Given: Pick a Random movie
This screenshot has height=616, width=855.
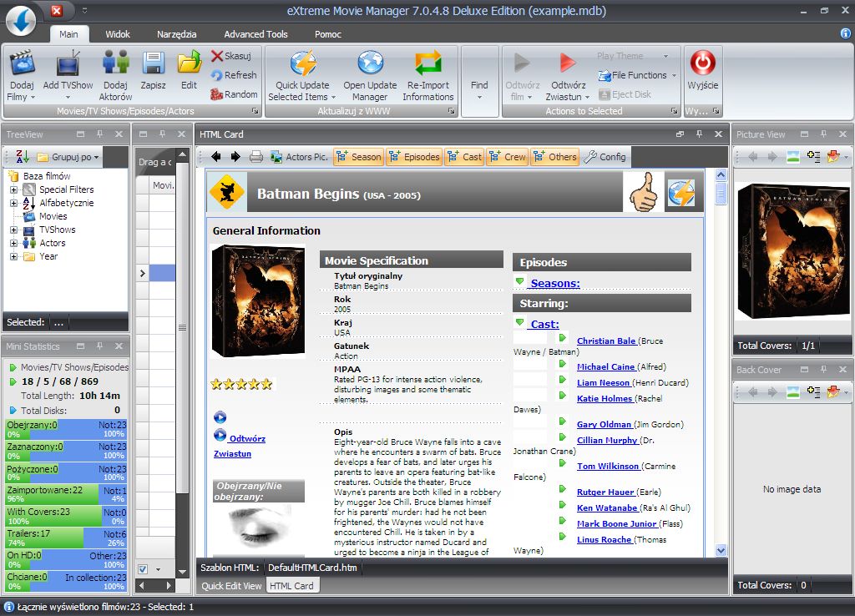Looking at the screenshot, I should pyautogui.click(x=234, y=94).
